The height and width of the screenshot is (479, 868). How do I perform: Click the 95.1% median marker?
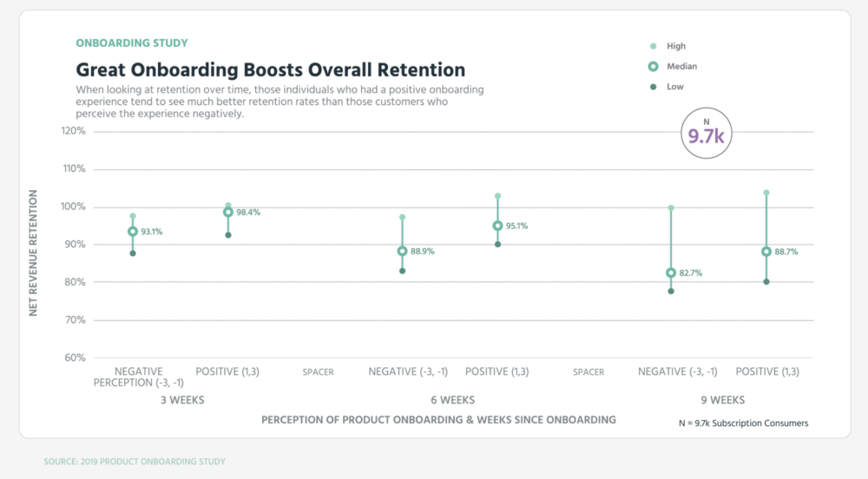(497, 226)
